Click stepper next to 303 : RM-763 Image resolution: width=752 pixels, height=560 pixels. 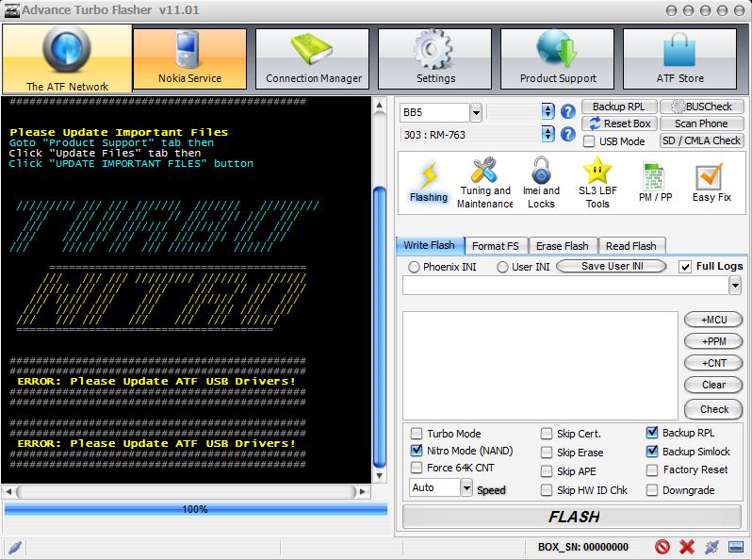click(548, 134)
